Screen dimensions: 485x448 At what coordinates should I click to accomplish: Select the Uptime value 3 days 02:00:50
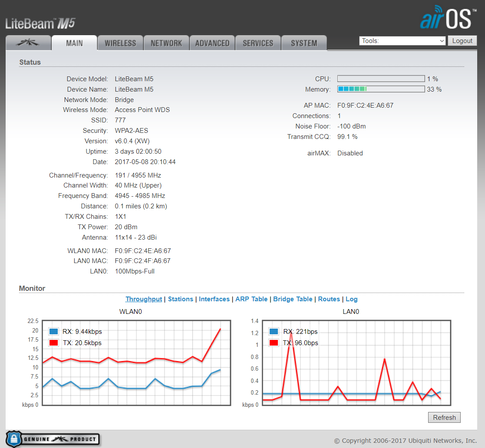(x=138, y=152)
